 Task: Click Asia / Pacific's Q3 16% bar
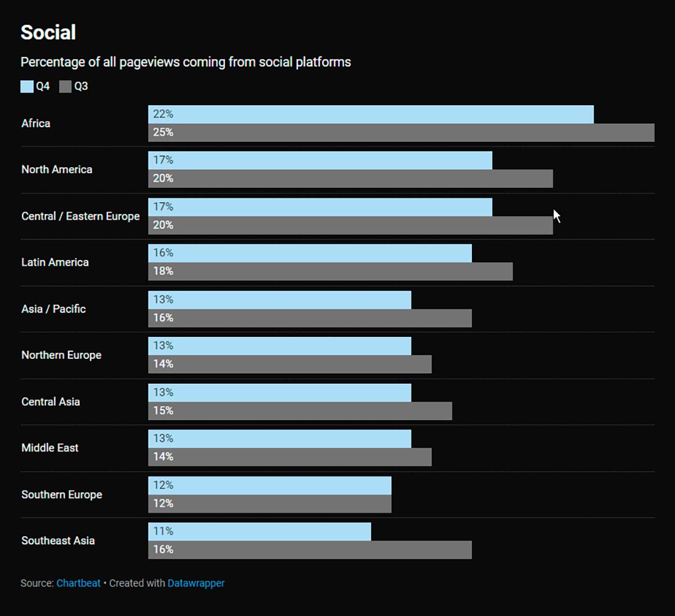click(x=310, y=318)
